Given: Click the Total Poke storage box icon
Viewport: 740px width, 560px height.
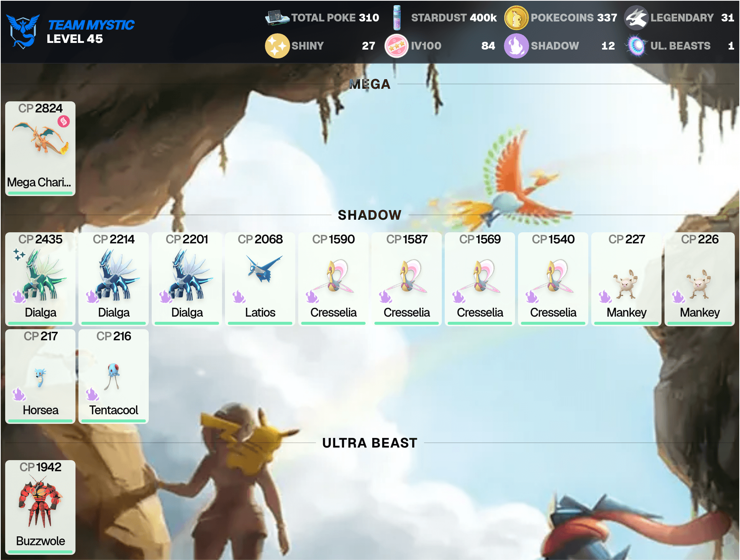Looking at the screenshot, I should click(x=277, y=17).
